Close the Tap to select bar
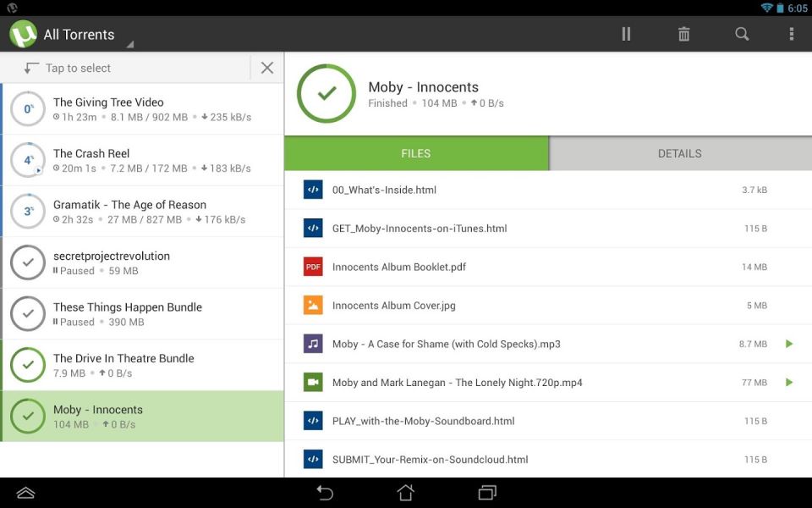The image size is (812, 508). pyautogui.click(x=267, y=68)
